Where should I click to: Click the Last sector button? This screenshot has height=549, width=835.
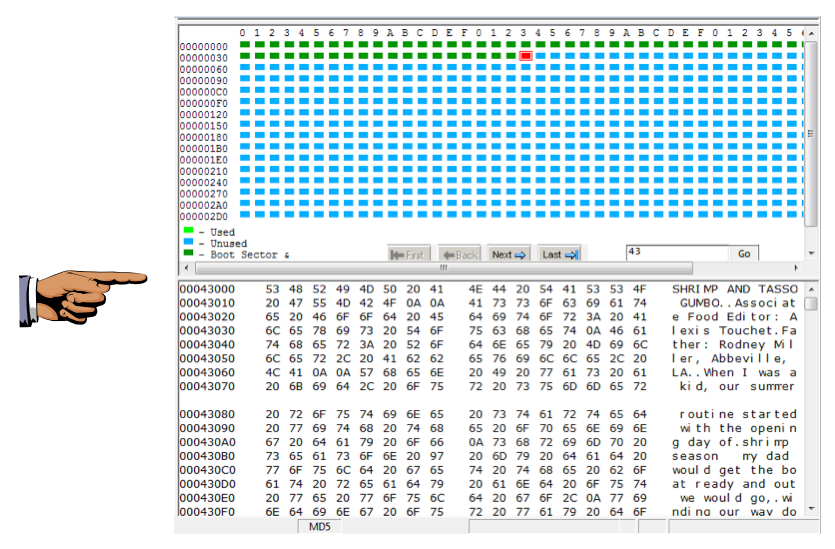coord(559,255)
